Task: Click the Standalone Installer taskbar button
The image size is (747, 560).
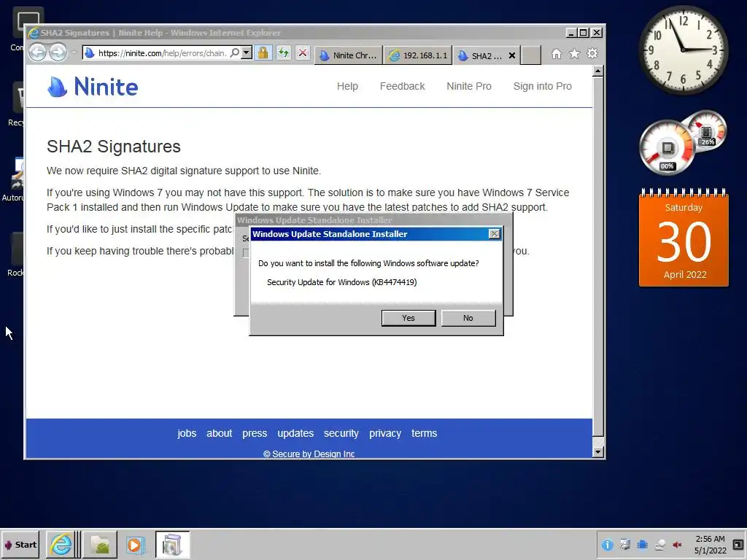Action: tap(172, 544)
